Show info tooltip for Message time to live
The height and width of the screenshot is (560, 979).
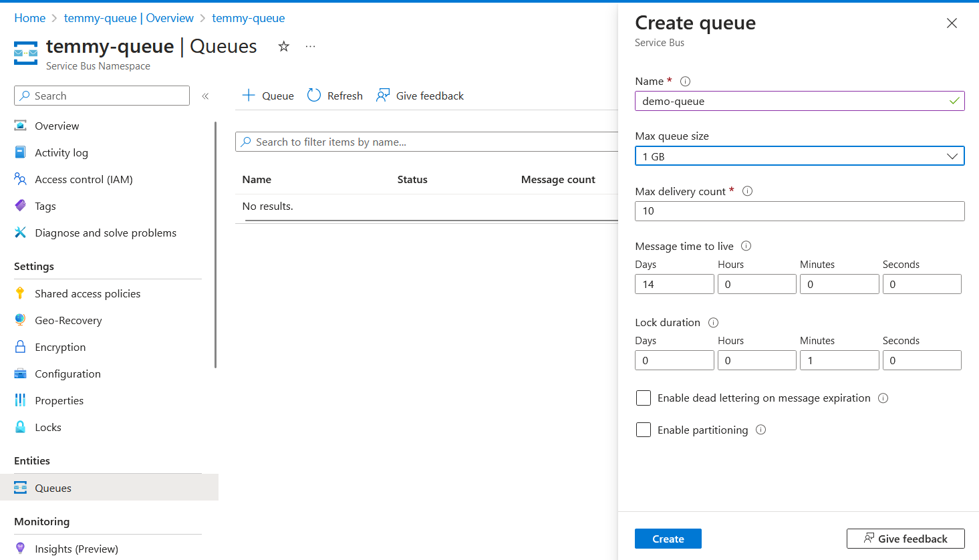[746, 246]
